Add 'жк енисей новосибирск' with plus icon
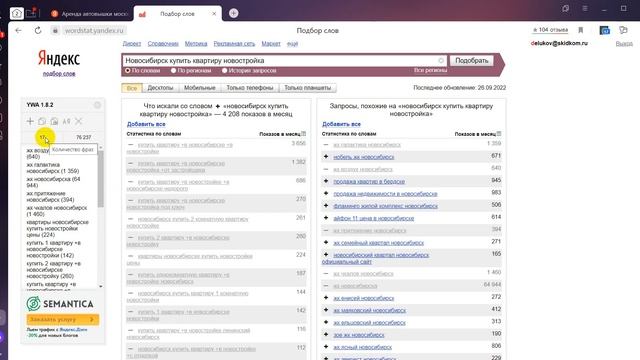Screen dimensions: 640x360 [326, 298]
